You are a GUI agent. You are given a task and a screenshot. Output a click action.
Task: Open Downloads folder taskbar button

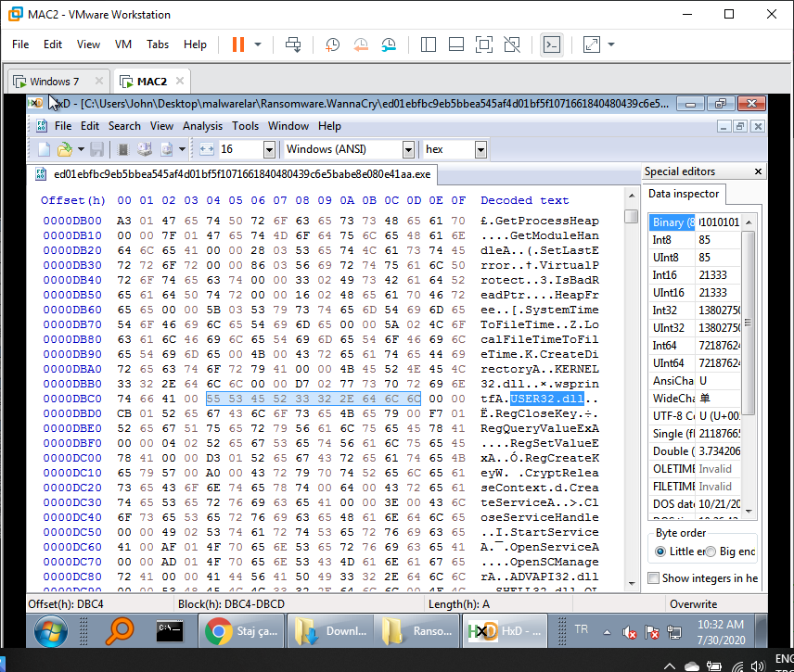point(330,631)
